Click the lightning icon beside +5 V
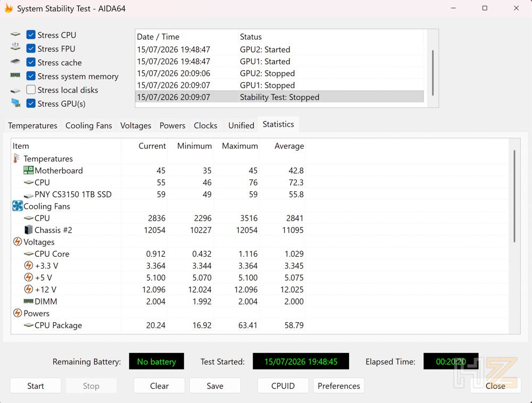The image size is (532, 403). point(29,277)
